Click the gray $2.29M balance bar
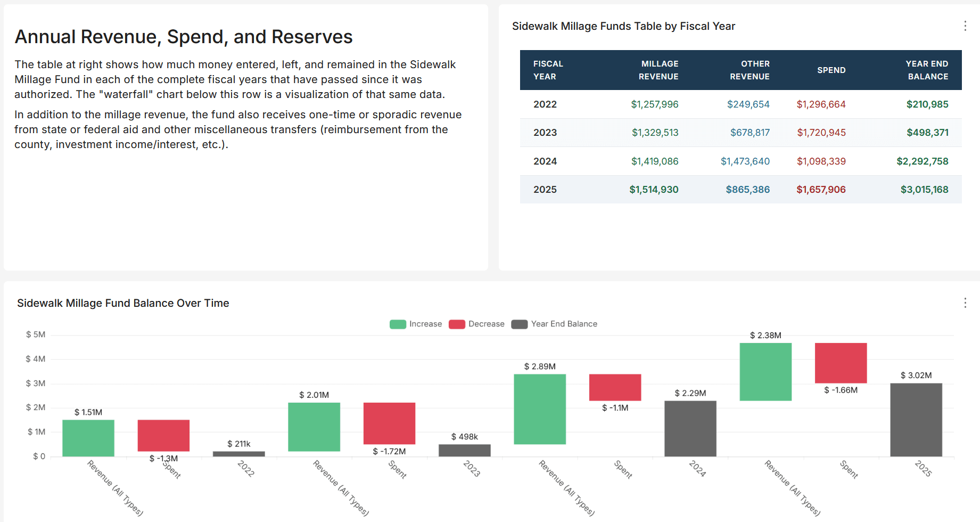This screenshot has height=522, width=980. (690, 429)
